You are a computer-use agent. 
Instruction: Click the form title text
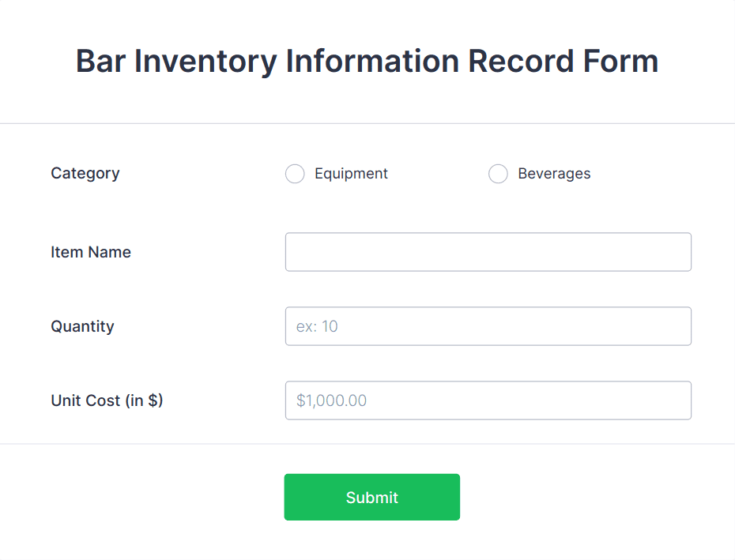pos(367,61)
